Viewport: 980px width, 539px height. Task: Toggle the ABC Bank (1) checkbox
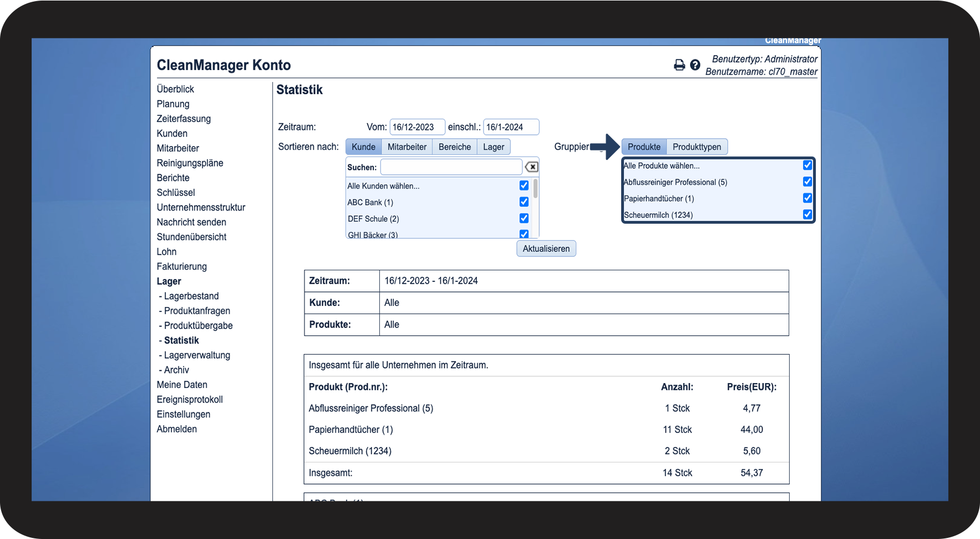click(524, 202)
